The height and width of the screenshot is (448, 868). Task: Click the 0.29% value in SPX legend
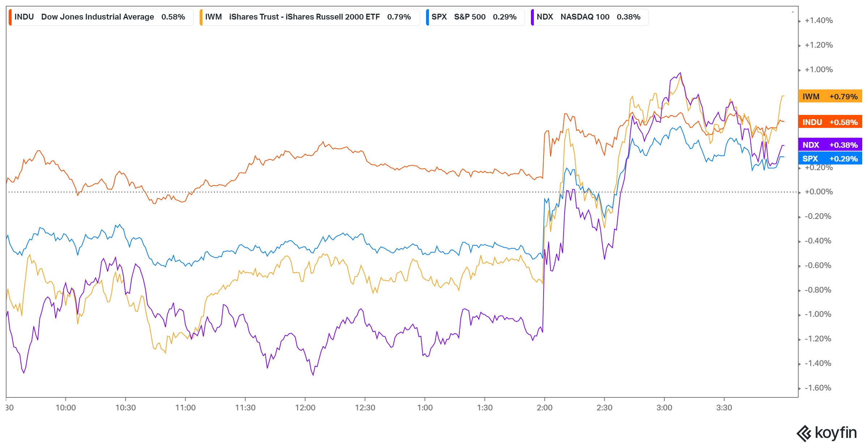pos(505,17)
